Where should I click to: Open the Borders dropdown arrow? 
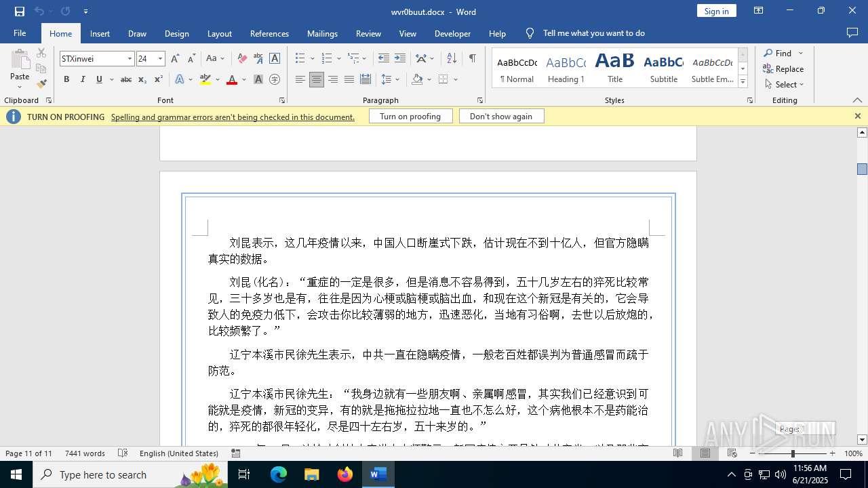tap(456, 79)
